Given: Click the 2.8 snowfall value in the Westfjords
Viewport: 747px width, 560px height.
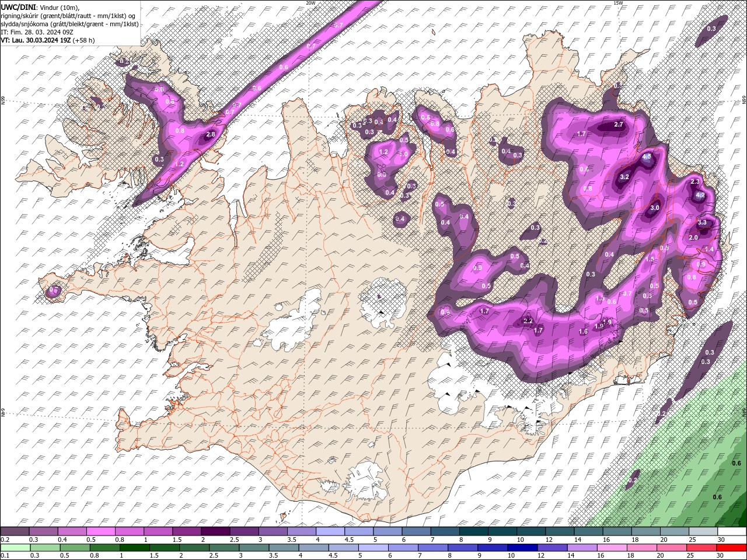Looking at the screenshot, I should 211,134.
